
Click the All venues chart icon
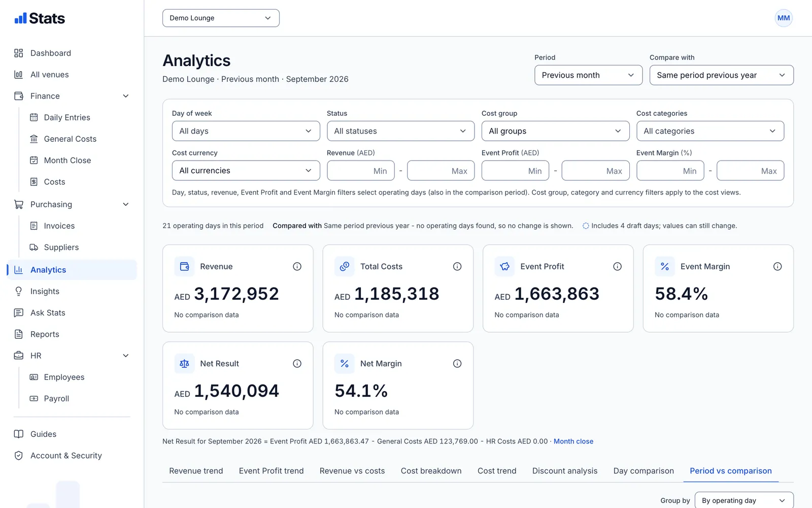19,75
